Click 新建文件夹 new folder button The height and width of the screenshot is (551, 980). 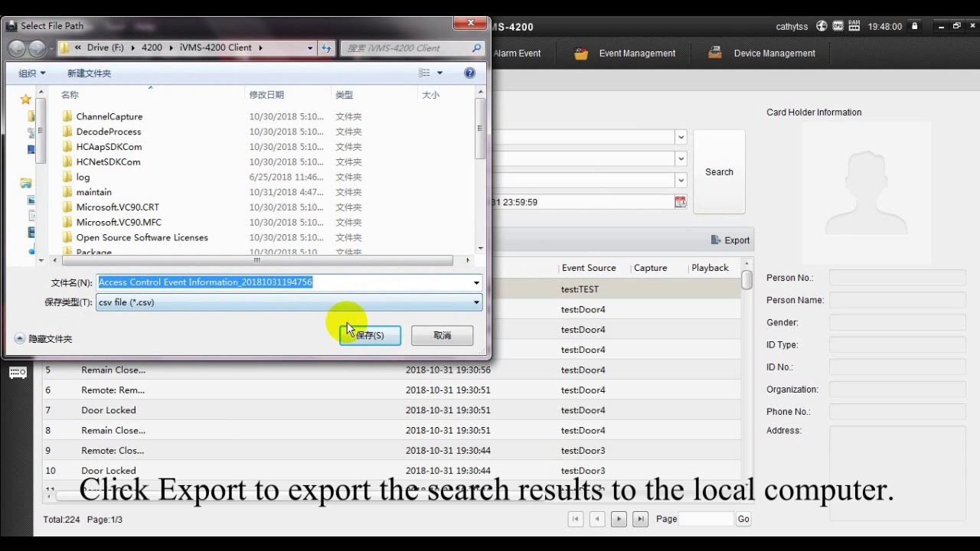(x=89, y=73)
